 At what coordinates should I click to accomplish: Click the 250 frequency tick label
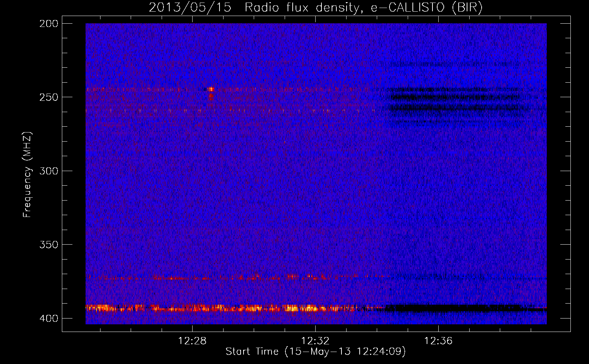49,97
